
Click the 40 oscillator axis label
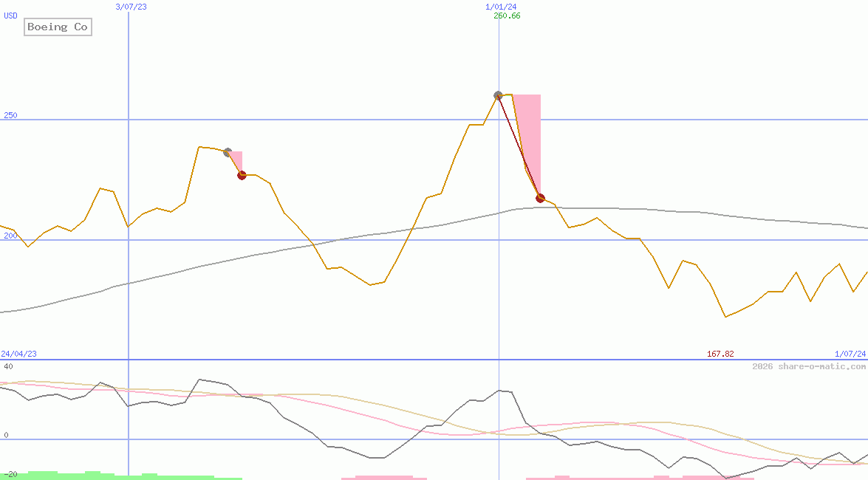pos(7,366)
